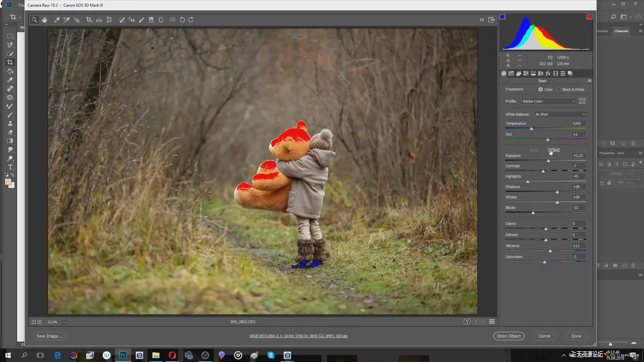Image resolution: width=644 pixels, height=362 pixels.
Task: Switch to the Channels tab
Action: click(621, 31)
